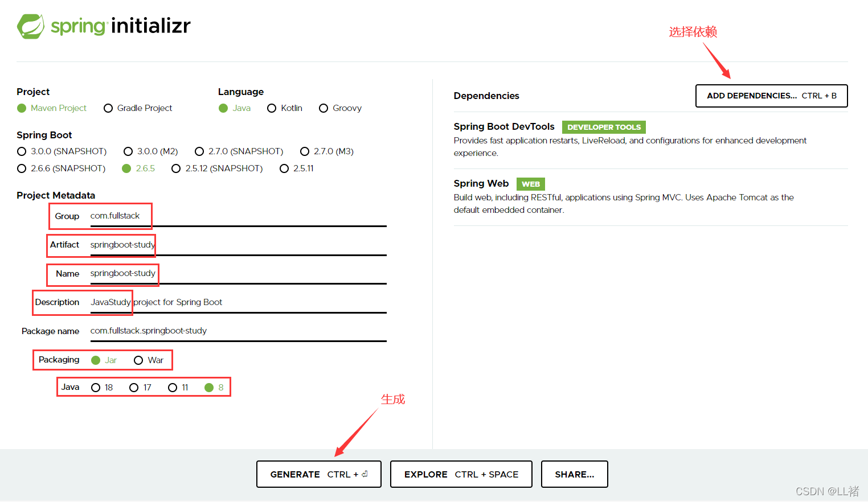Image resolution: width=868 pixels, height=502 pixels.
Task: Generate the project with GENERATE button
Action: point(319,474)
